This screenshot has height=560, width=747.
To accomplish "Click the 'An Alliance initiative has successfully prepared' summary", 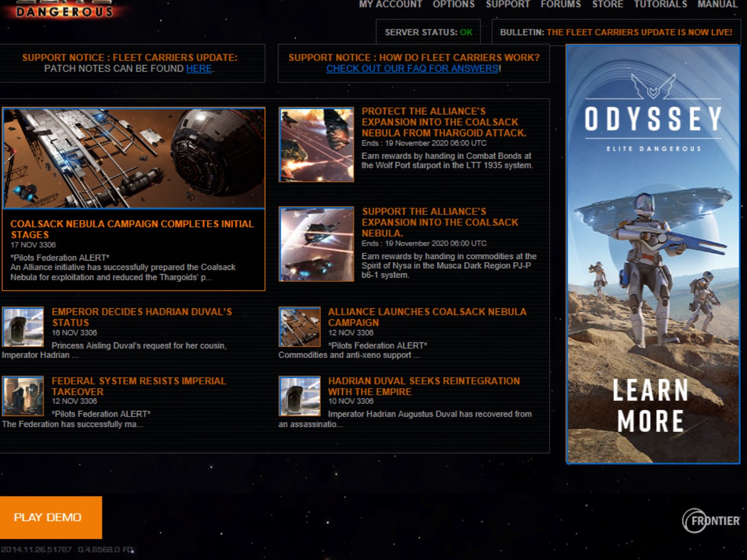I will [x=123, y=272].
